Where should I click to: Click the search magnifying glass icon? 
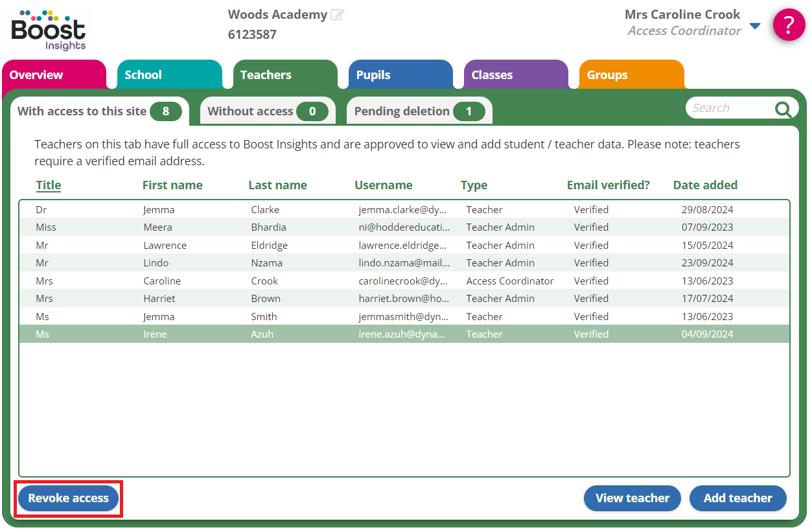pyautogui.click(x=783, y=110)
